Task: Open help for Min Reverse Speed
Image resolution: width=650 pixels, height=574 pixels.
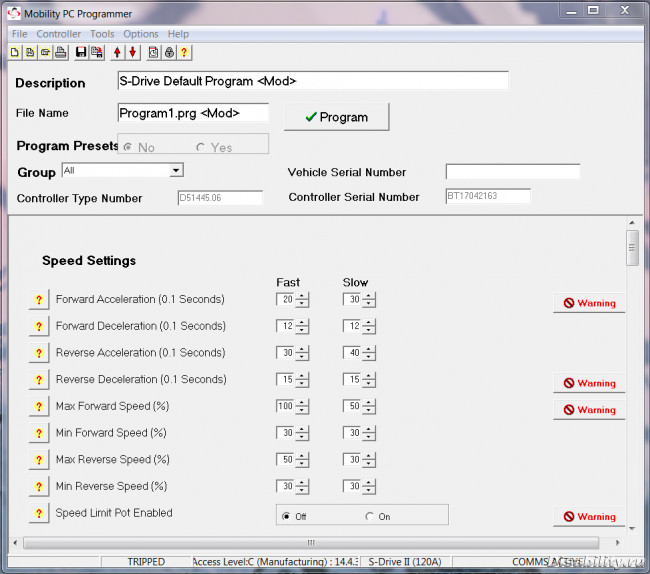Action: click(39, 487)
